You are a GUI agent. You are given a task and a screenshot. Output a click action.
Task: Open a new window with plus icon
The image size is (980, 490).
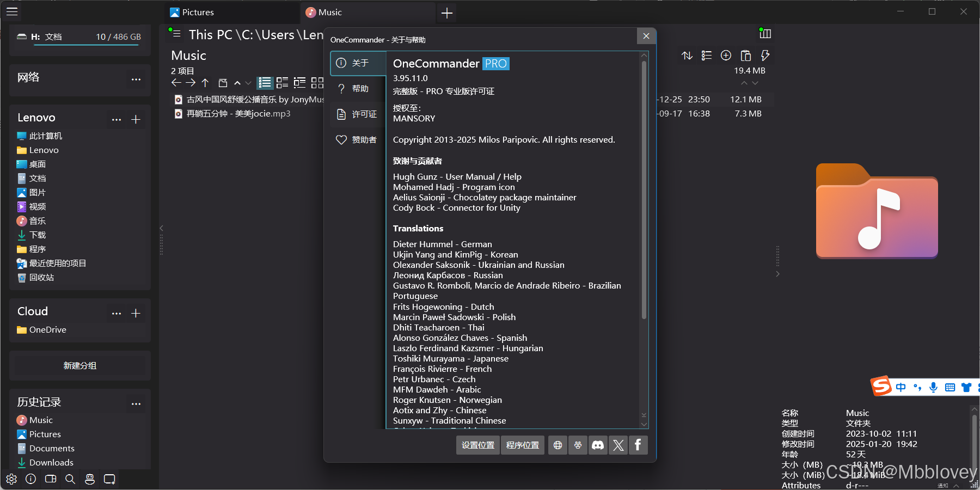tap(109, 479)
